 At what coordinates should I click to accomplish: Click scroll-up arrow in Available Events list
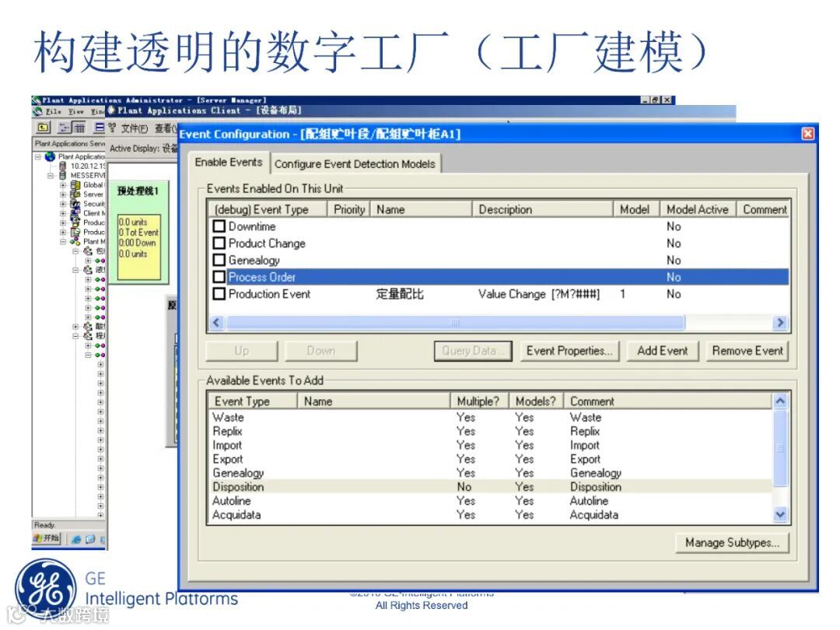click(x=780, y=401)
